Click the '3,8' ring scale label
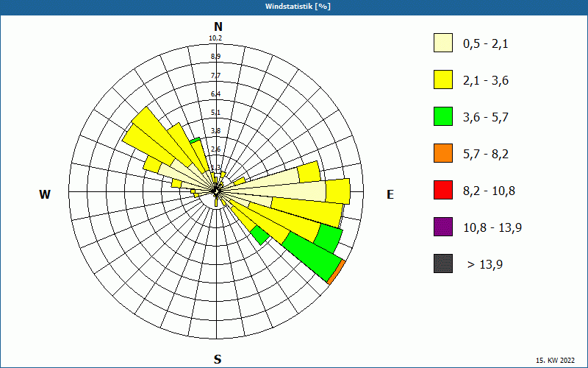This screenshot has height=368, width=588. (x=215, y=131)
